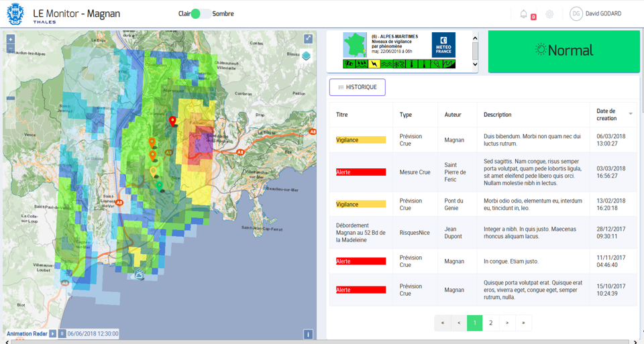The image size is (644, 344).
Task: Click the HISTORIQUE button
Action: (357, 87)
